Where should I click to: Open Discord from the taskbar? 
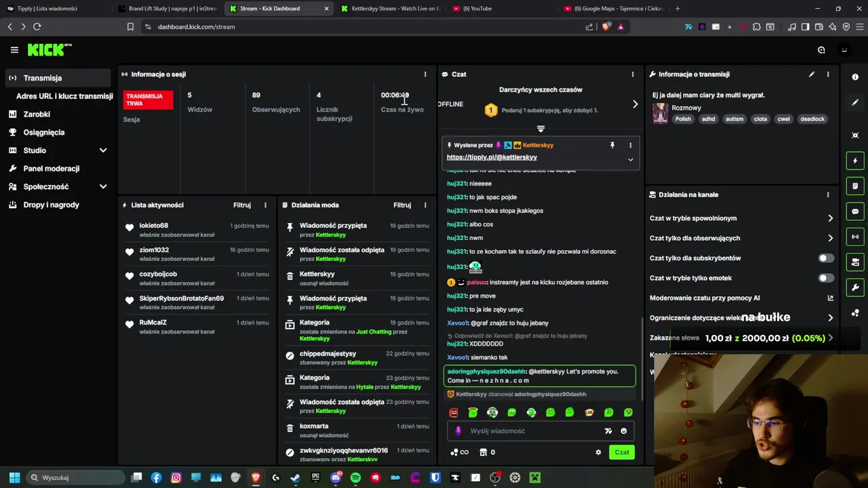coord(335,478)
